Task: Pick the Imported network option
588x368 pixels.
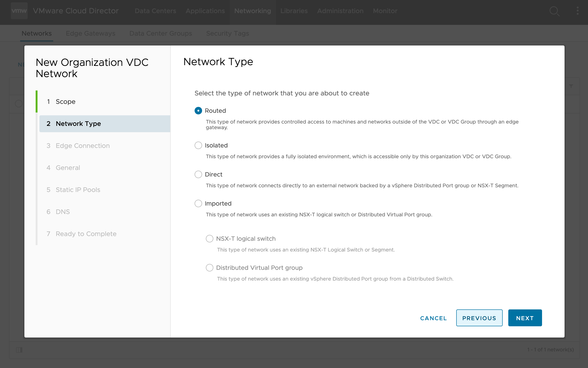Action: click(198, 203)
